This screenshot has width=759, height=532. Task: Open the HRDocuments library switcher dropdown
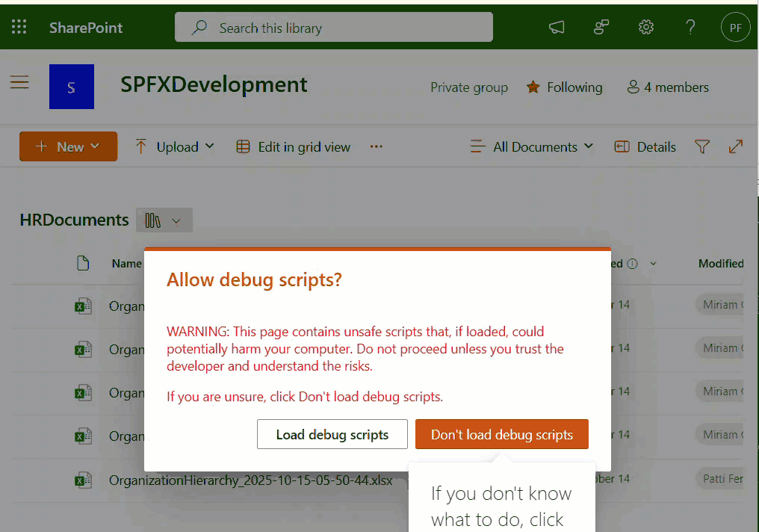pyautogui.click(x=164, y=220)
